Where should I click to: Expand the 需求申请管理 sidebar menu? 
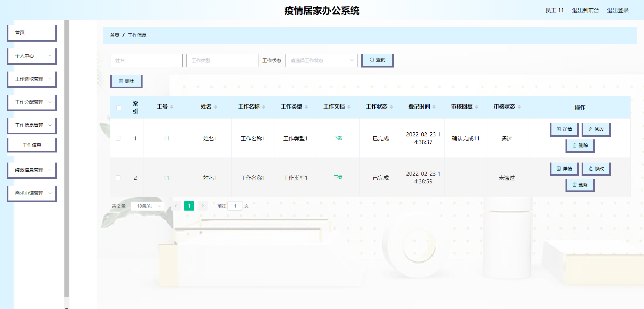click(x=32, y=193)
